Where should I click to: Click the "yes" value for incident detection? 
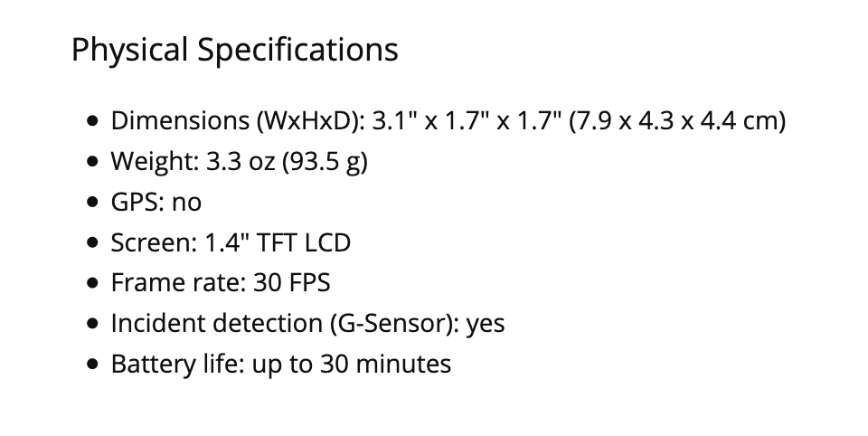(x=486, y=323)
